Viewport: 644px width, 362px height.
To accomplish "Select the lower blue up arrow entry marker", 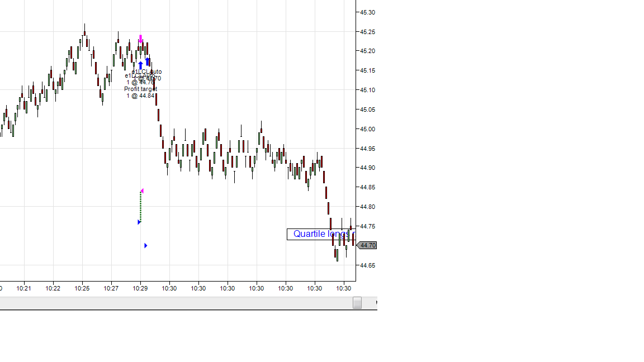I will [141, 65].
